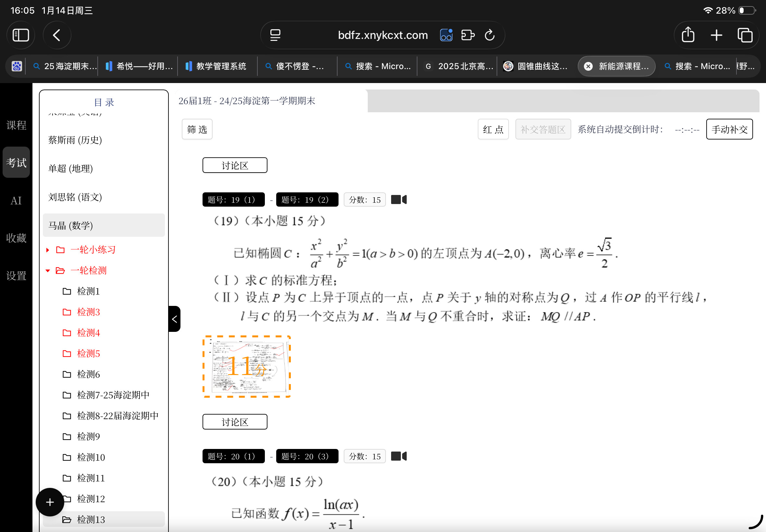Open the graded answer thumbnail showing 11分
766x532 pixels.
(x=247, y=366)
